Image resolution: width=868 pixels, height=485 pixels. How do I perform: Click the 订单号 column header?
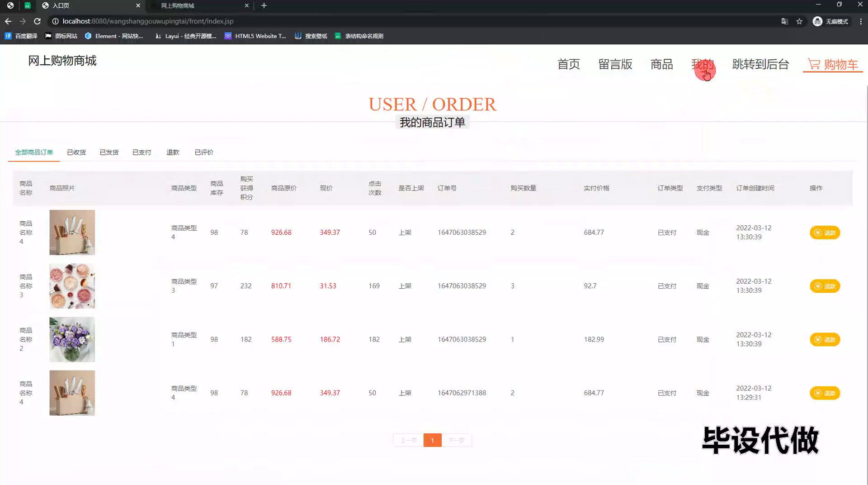[447, 188]
